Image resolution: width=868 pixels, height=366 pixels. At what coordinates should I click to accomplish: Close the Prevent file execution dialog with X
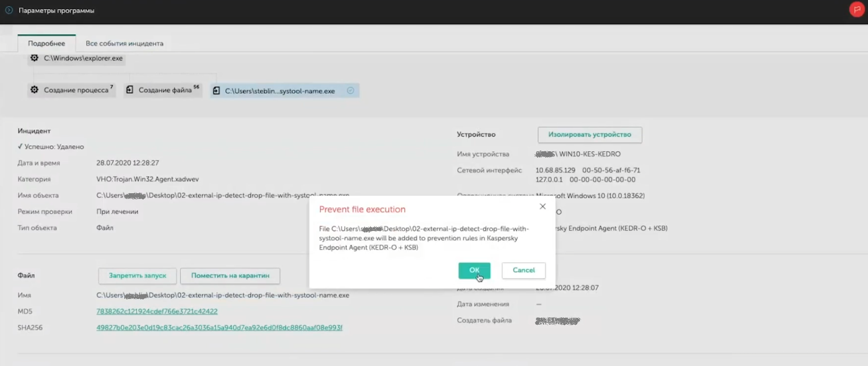coord(543,206)
